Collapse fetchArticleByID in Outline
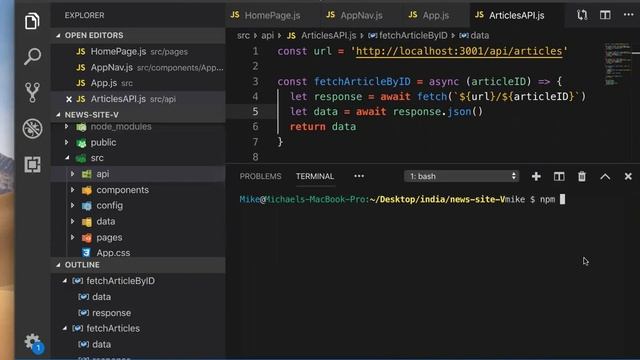 click(x=65, y=281)
